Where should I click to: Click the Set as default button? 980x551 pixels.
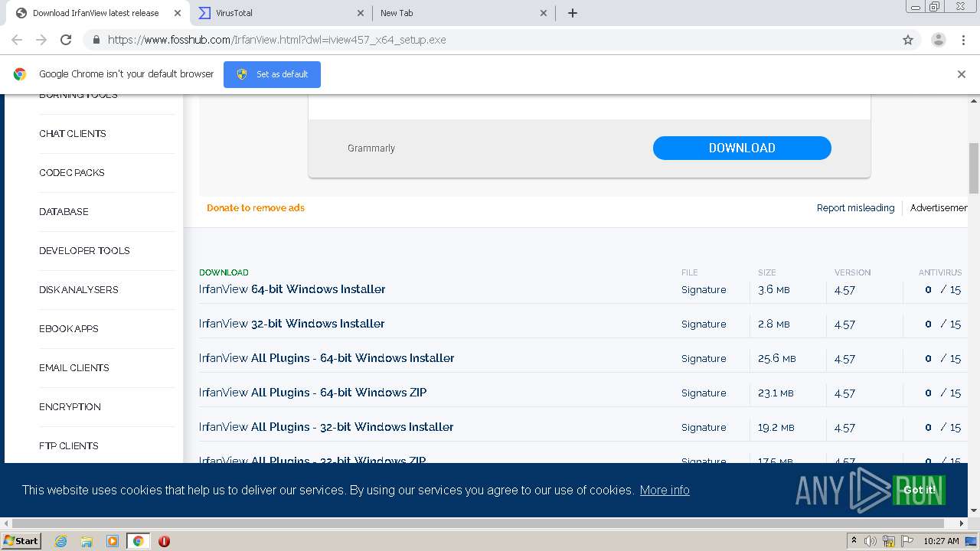coord(272,74)
